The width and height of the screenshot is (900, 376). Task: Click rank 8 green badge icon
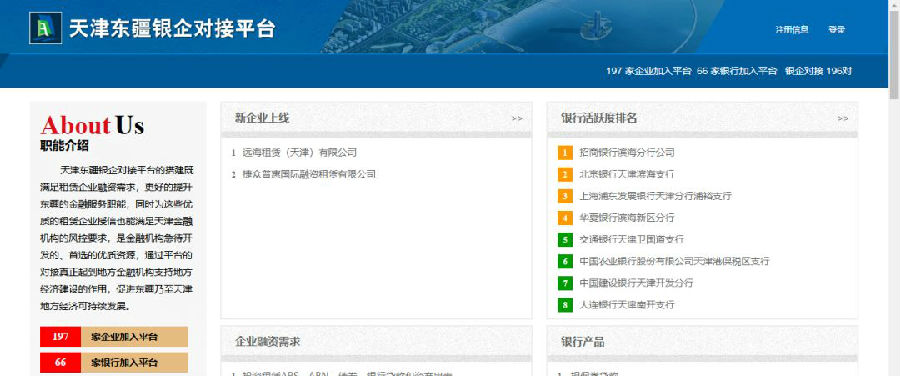tap(565, 305)
